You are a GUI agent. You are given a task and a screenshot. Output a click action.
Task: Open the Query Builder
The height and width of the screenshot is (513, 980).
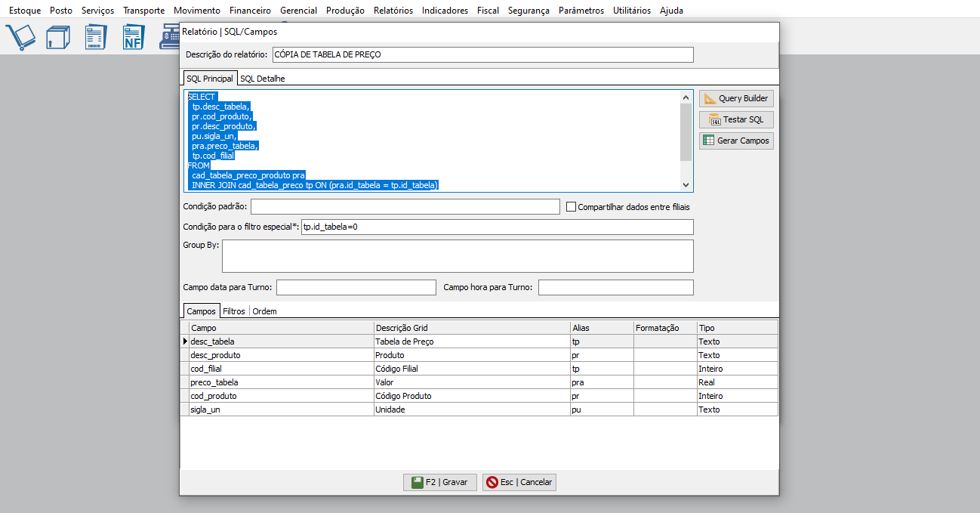[x=736, y=98]
